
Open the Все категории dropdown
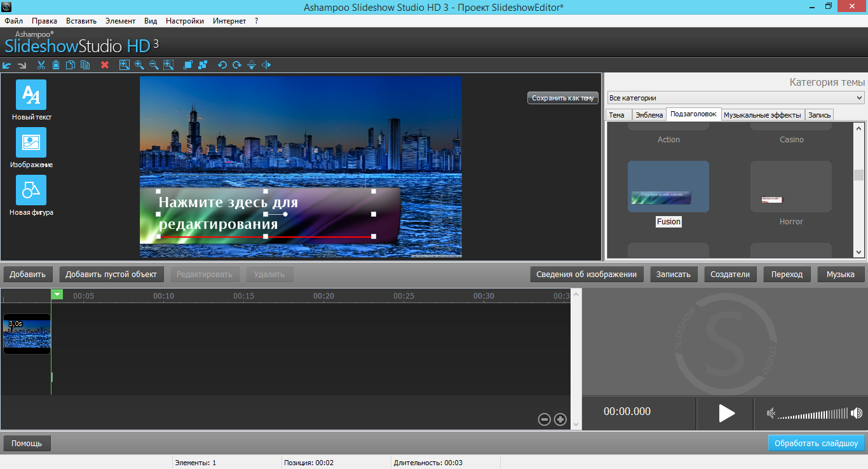point(735,98)
